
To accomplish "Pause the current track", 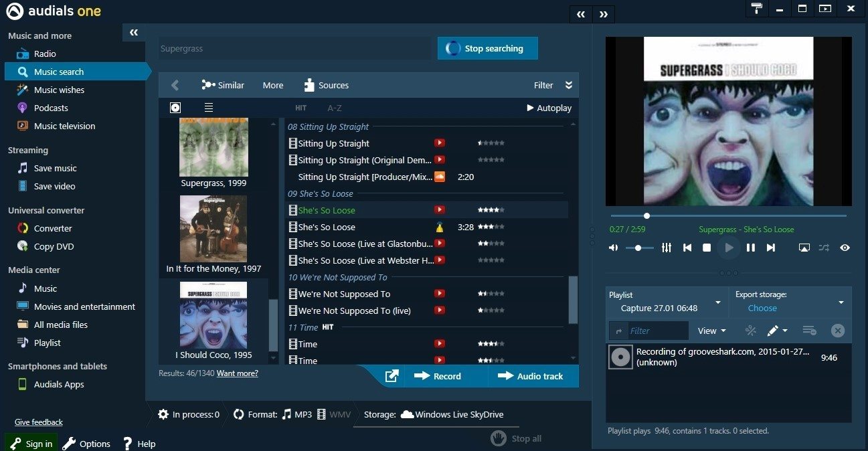I will click(751, 248).
